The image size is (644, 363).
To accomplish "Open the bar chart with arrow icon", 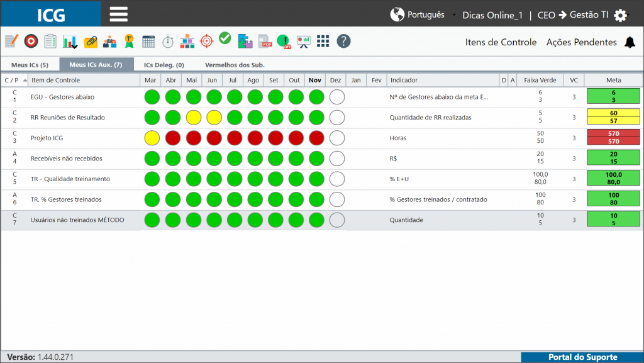I will point(70,42).
